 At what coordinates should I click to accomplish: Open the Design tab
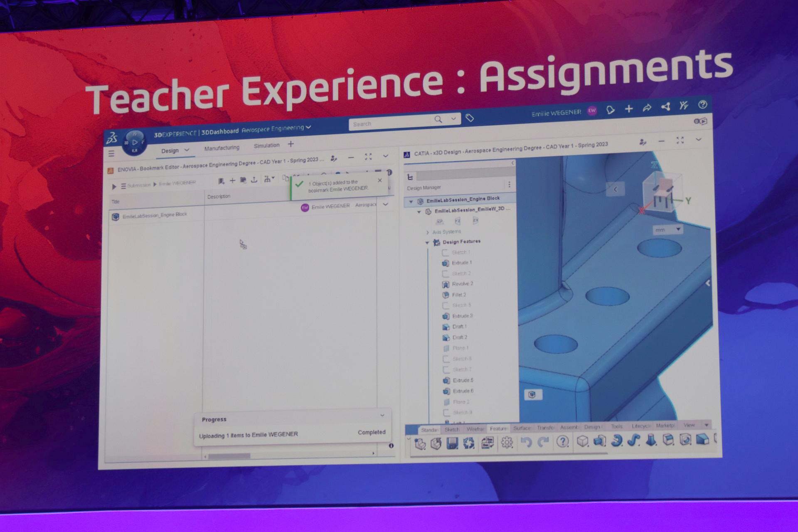pyautogui.click(x=170, y=151)
